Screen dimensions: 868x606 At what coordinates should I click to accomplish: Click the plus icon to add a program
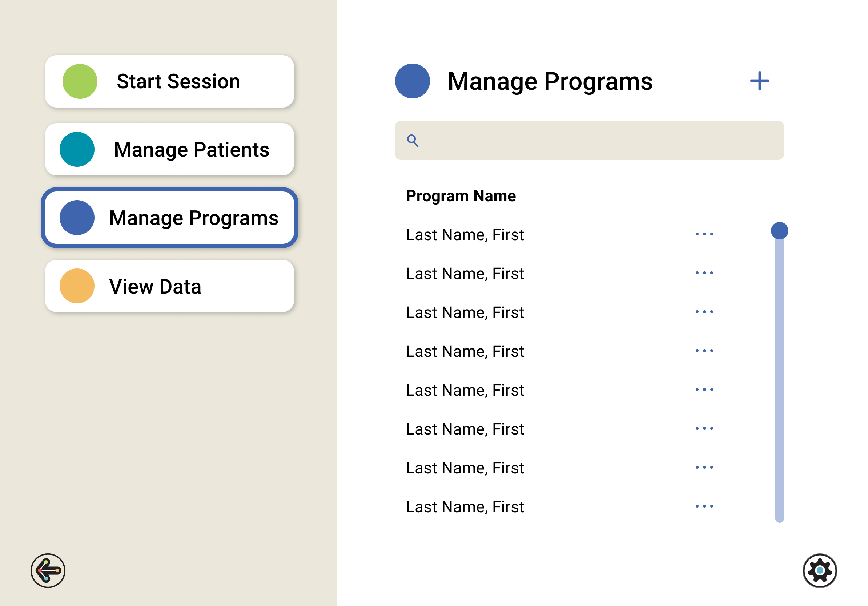click(759, 81)
